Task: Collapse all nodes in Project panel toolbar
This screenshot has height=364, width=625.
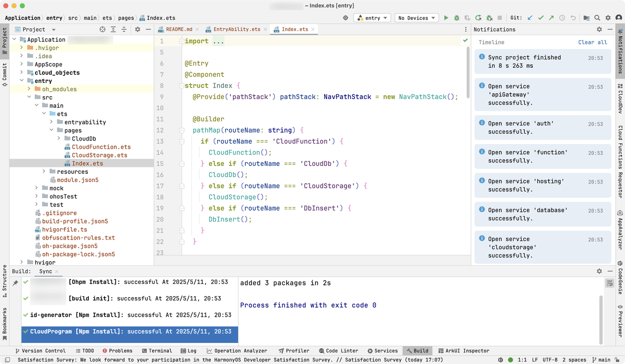Action: click(x=124, y=29)
